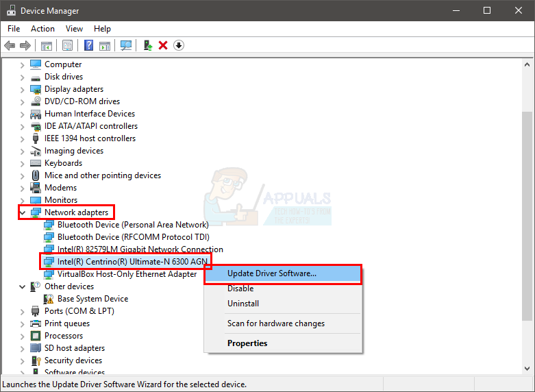The width and height of the screenshot is (535, 392).
Task: Select the Imaging devices icon
Action: tap(36, 151)
